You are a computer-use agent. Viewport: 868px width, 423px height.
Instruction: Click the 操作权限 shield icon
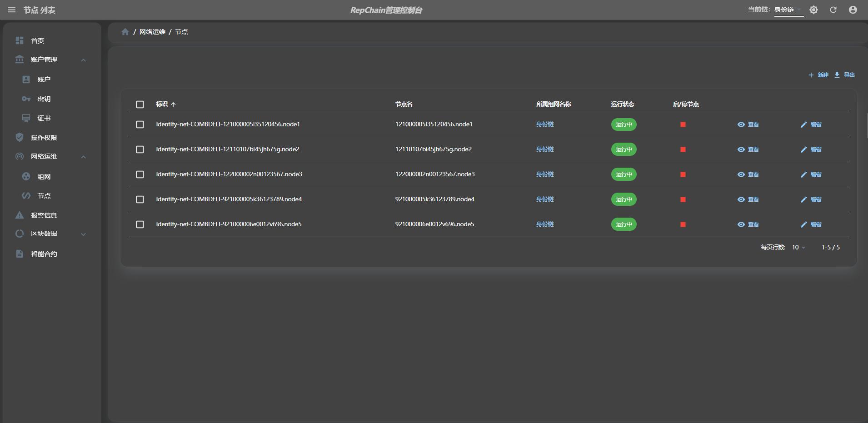coord(20,137)
